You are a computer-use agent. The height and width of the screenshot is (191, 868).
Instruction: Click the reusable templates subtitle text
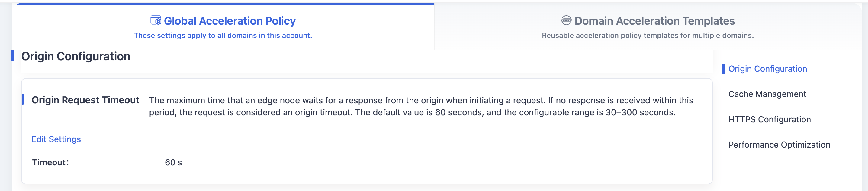pyautogui.click(x=648, y=35)
